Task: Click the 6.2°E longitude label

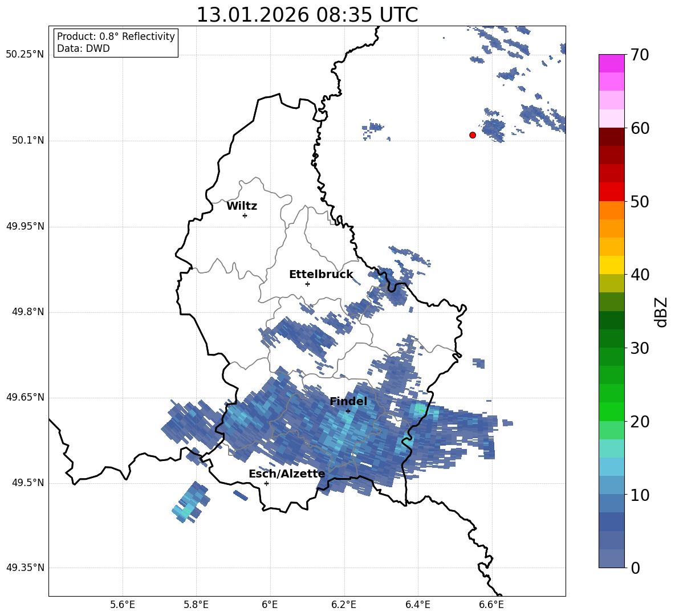Action: click(344, 605)
